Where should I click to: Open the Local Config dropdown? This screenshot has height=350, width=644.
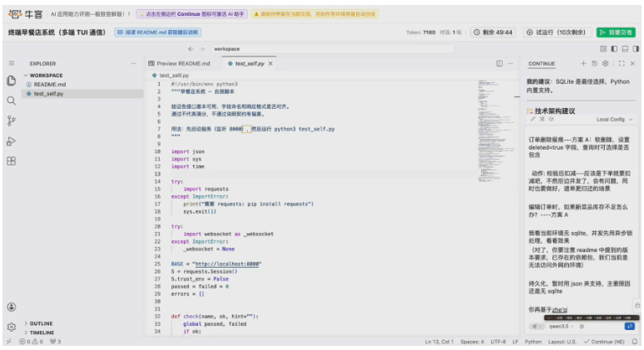click(614, 119)
